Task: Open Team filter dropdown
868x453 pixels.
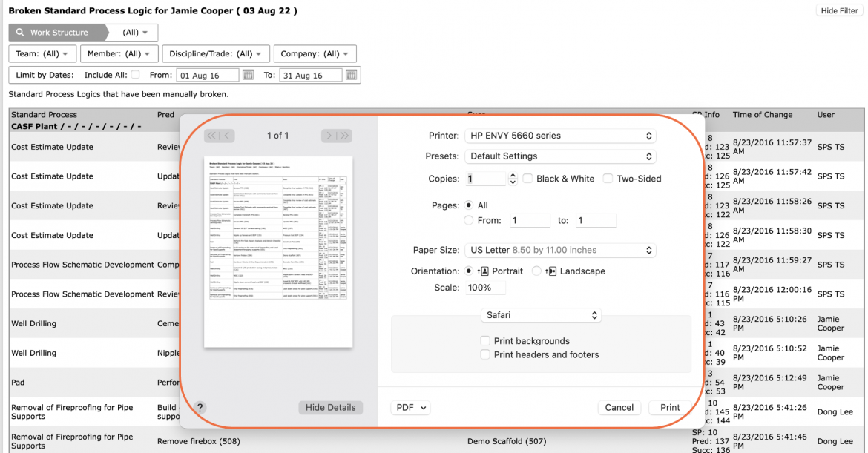Action: tap(42, 53)
